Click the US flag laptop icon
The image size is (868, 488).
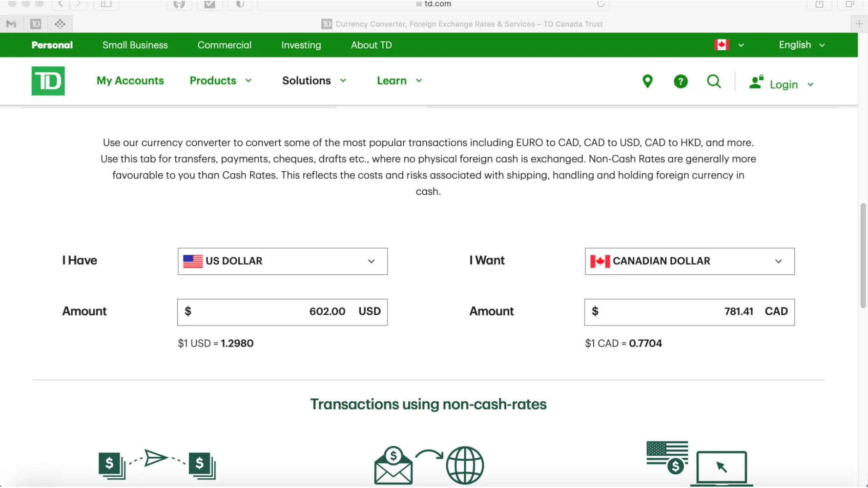[697, 463]
